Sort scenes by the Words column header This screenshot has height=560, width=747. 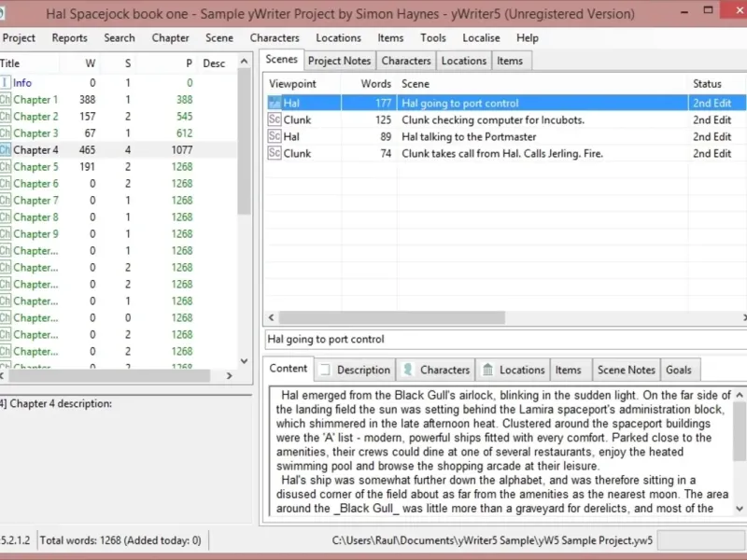pyautogui.click(x=369, y=84)
